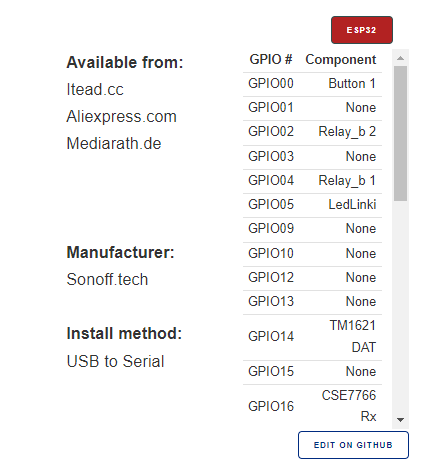Select the GPIO14 TM1621 DAT row
Viewport: 429px width, 461px height.
[312, 337]
